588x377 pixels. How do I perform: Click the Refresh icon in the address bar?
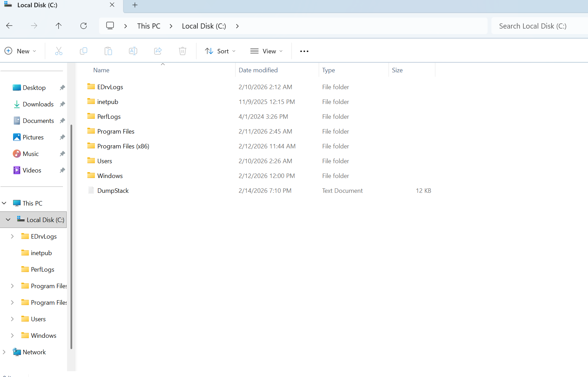coord(84,25)
